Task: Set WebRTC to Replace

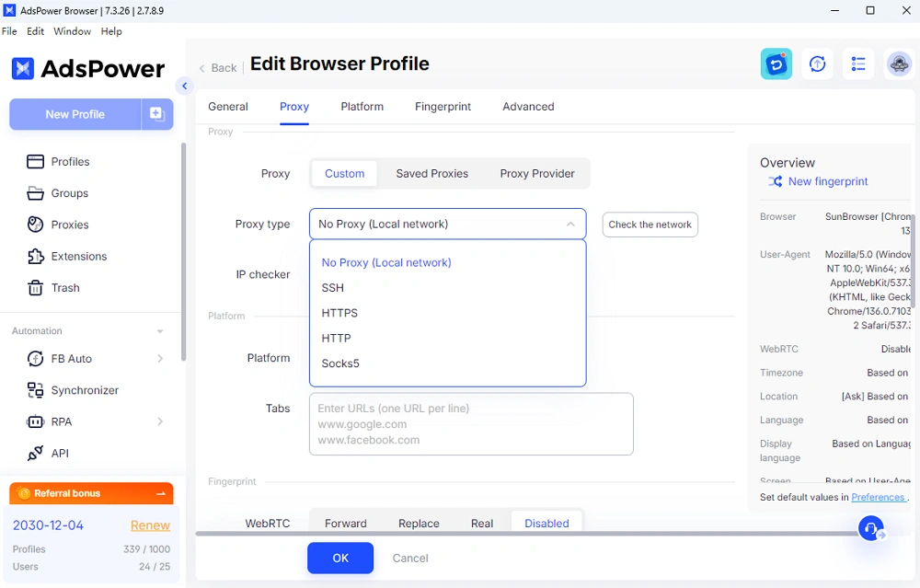Action: [419, 523]
